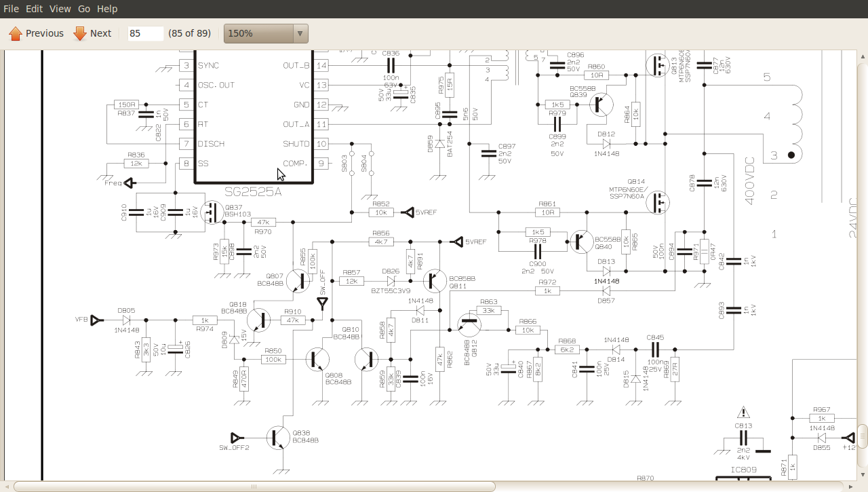Open the Help menu
The image size is (868, 492).
click(107, 9)
